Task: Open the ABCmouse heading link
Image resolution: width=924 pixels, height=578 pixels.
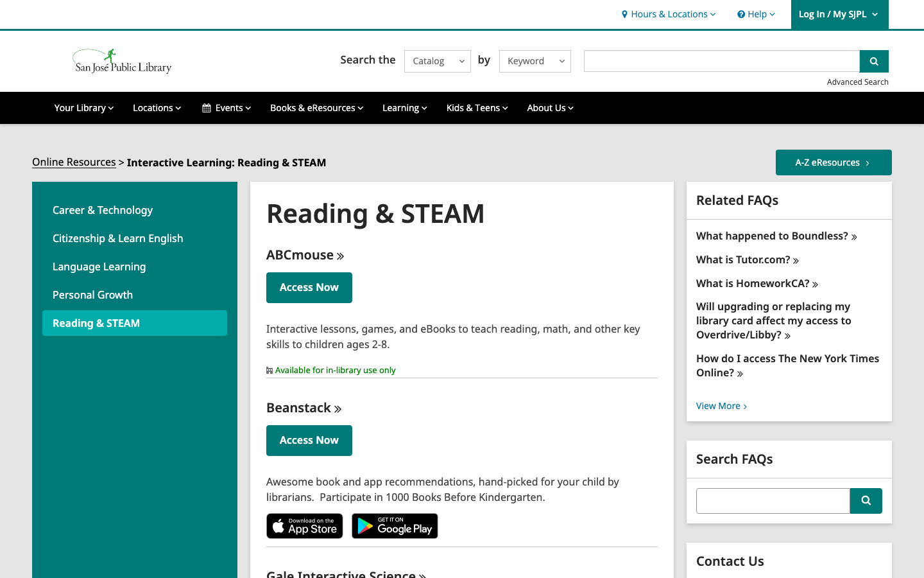Action: click(305, 255)
